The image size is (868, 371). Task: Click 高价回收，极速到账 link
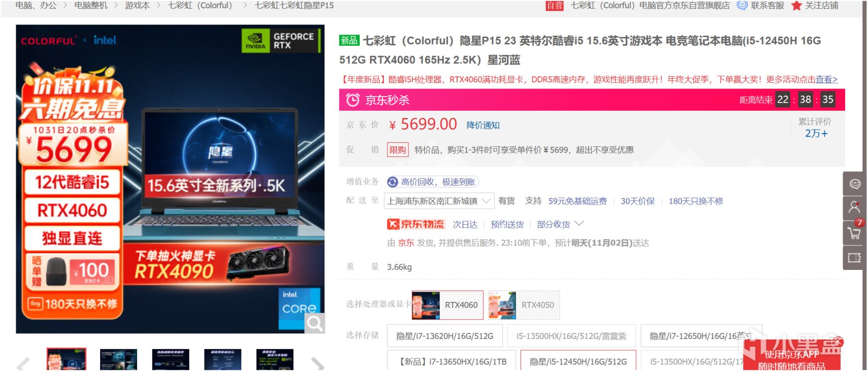point(438,182)
